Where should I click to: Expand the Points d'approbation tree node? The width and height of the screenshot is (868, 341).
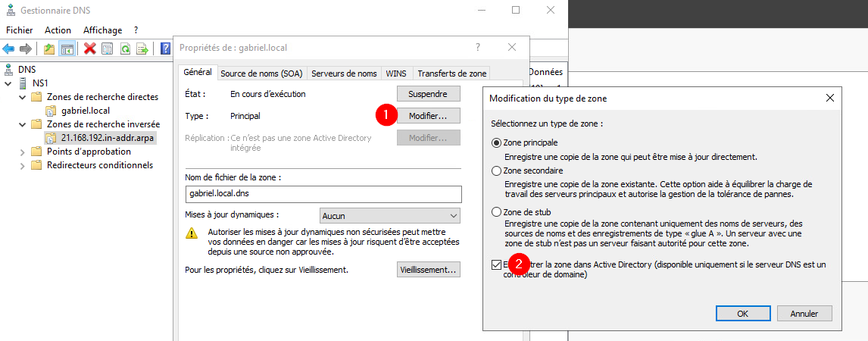pyautogui.click(x=21, y=152)
